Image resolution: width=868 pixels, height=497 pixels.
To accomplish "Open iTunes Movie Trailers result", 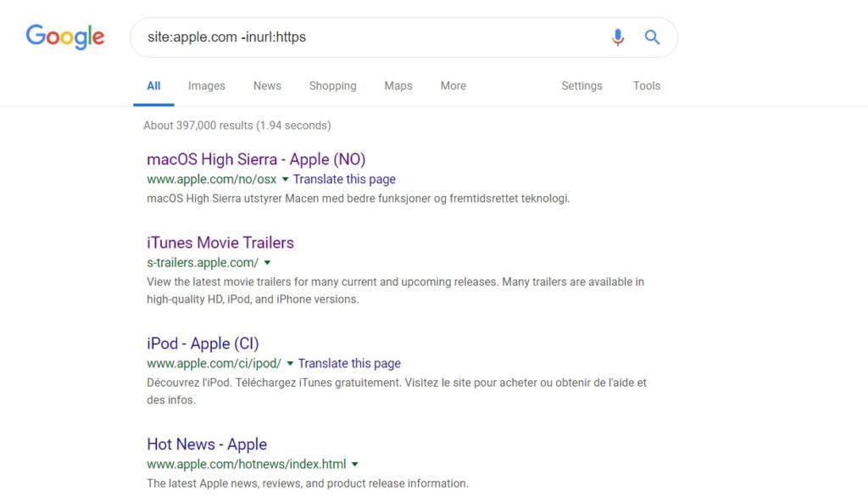I will [x=220, y=243].
